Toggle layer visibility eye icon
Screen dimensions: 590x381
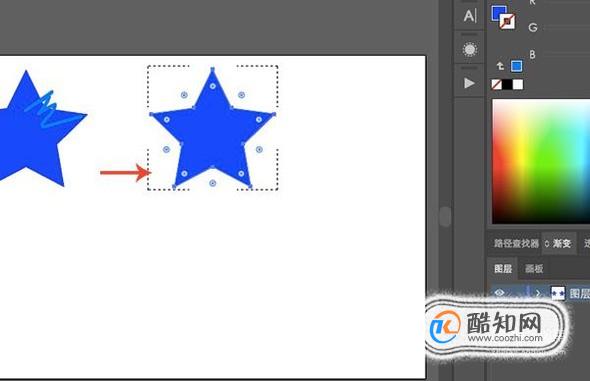pos(500,293)
